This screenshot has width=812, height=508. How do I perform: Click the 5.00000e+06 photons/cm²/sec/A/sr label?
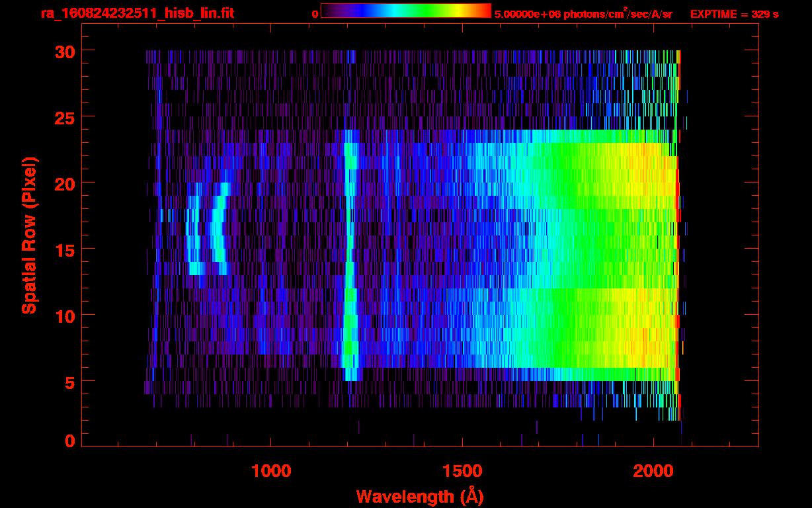tap(583, 14)
